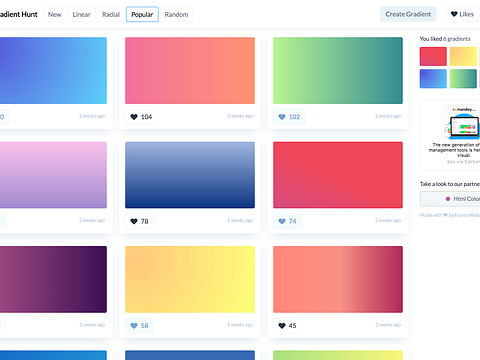Select red swatch in liked gradients
This screenshot has width=480, height=360.
pyautogui.click(x=433, y=56)
